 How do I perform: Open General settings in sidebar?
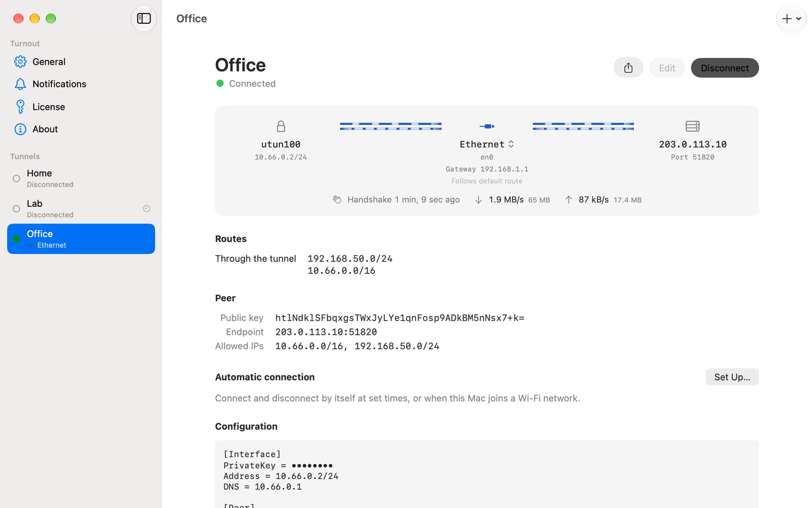(81, 61)
